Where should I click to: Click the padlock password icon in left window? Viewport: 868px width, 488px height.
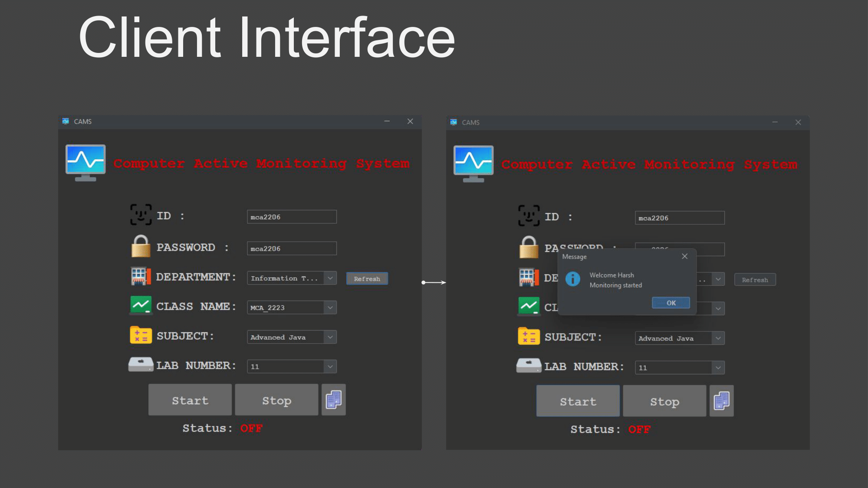pyautogui.click(x=141, y=246)
